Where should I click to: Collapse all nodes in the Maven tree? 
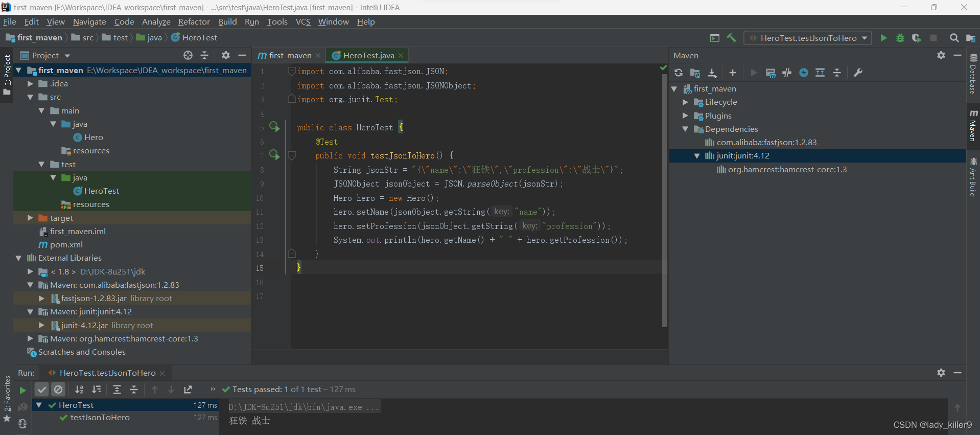coord(837,73)
